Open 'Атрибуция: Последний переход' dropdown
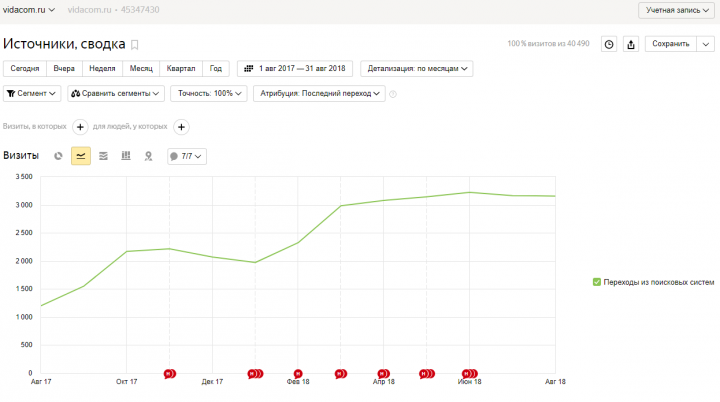The width and height of the screenshot is (720, 402). (x=319, y=93)
